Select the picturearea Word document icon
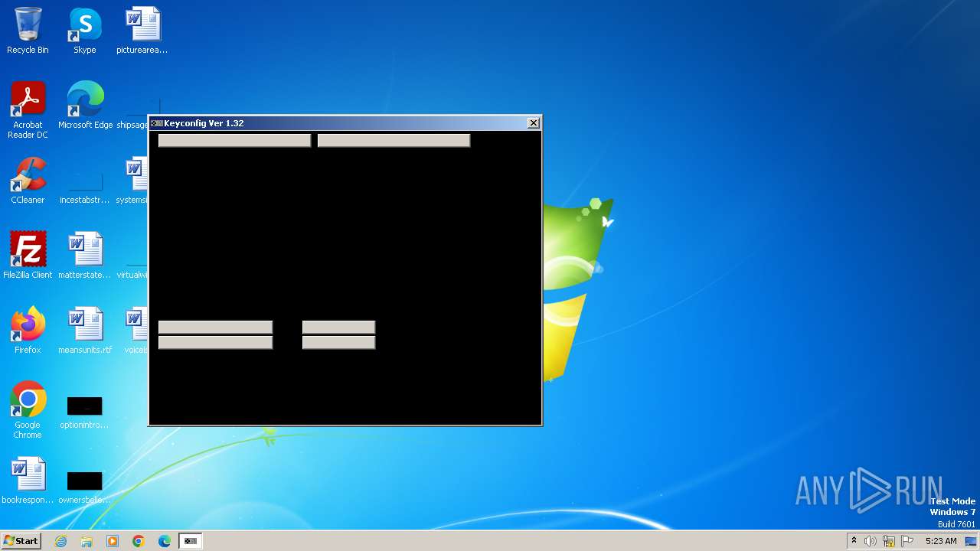Screen dimensions: 980x551 pos(142,31)
